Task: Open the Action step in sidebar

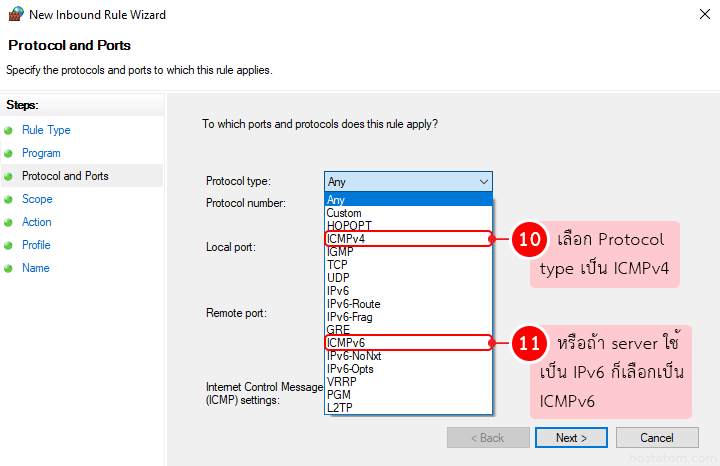Action: point(37,222)
